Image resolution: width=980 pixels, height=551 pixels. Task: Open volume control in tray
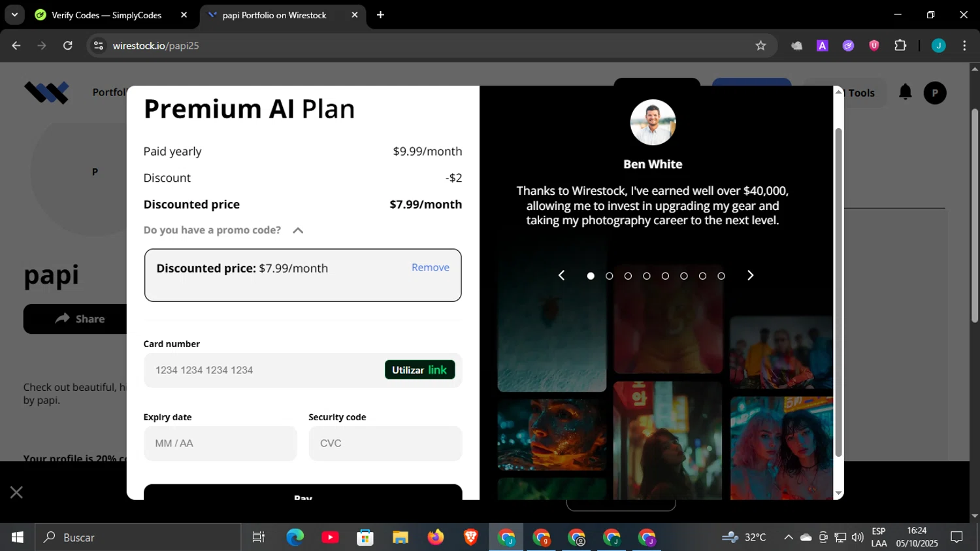point(858,537)
